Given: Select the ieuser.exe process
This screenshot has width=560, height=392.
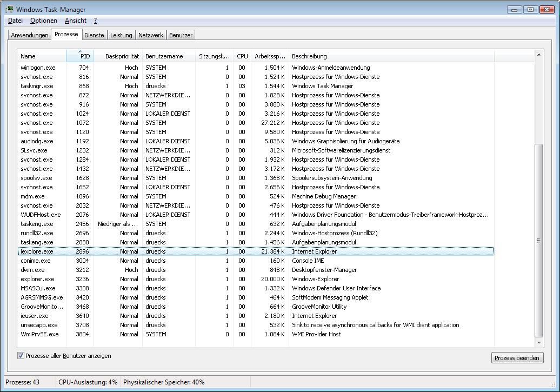Looking at the screenshot, I should coord(256,316).
